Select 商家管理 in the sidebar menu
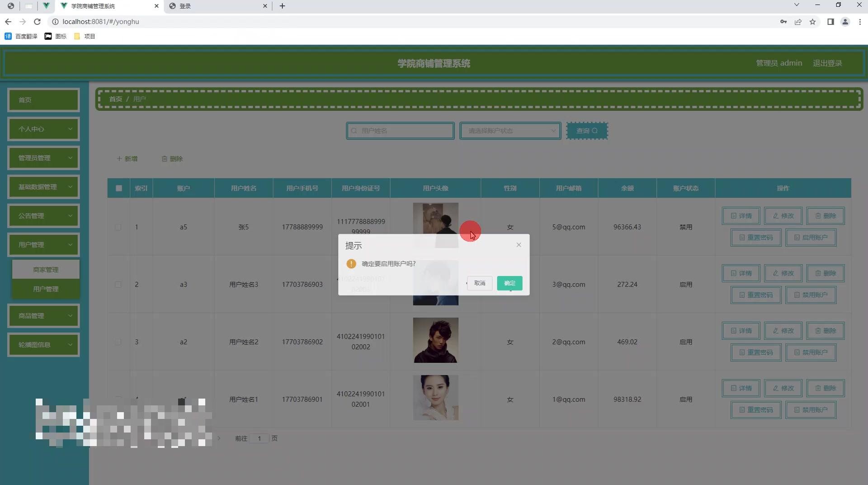The width and height of the screenshot is (868, 485). pos(46,269)
